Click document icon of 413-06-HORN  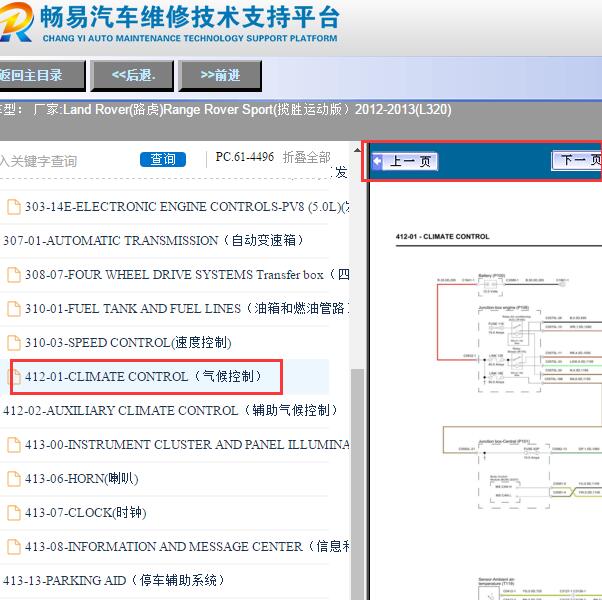coord(14,479)
